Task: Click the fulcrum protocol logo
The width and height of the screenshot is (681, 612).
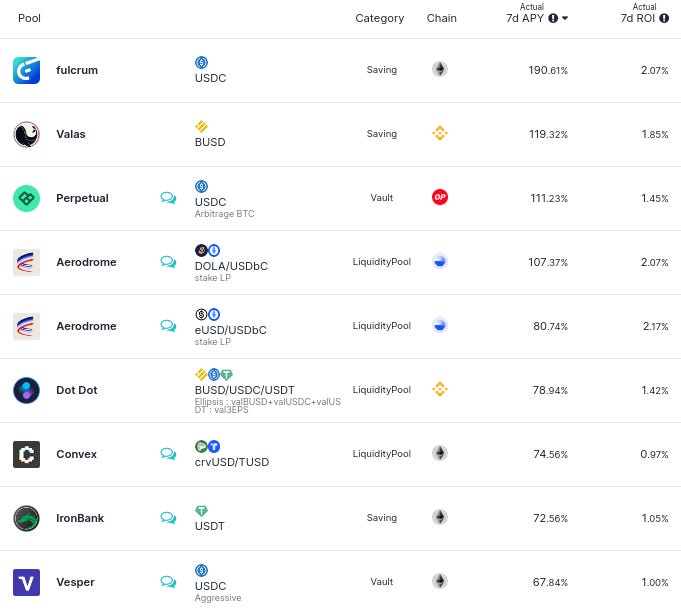Action: click(26, 70)
